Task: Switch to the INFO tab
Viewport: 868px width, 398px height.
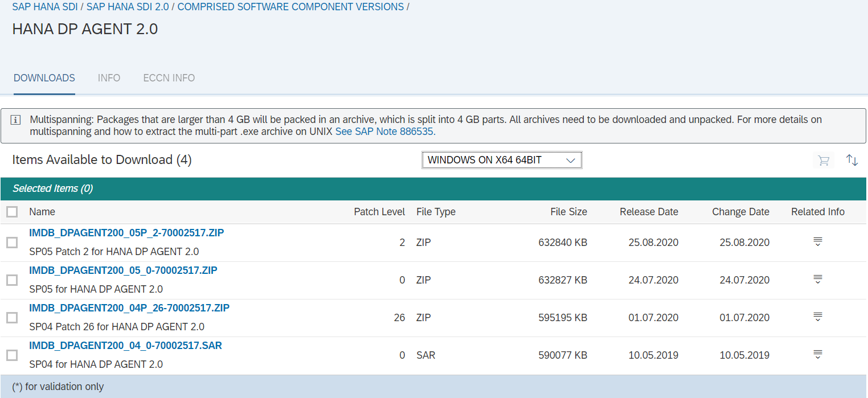Action: tap(109, 78)
